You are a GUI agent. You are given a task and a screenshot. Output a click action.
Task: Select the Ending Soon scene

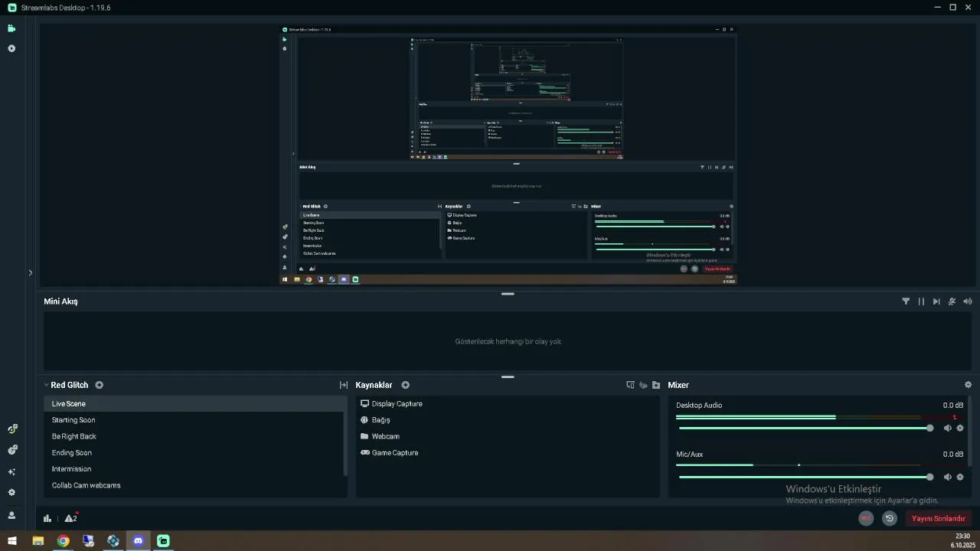[x=193, y=453]
